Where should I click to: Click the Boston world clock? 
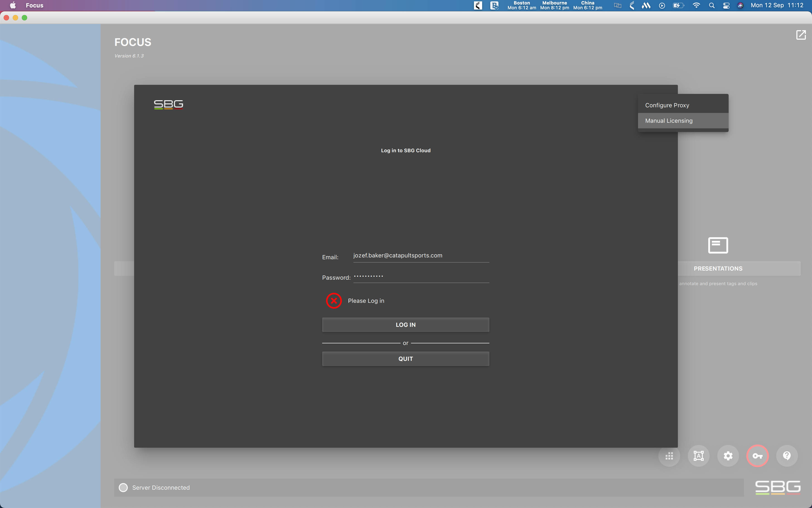click(x=522, y=5)
